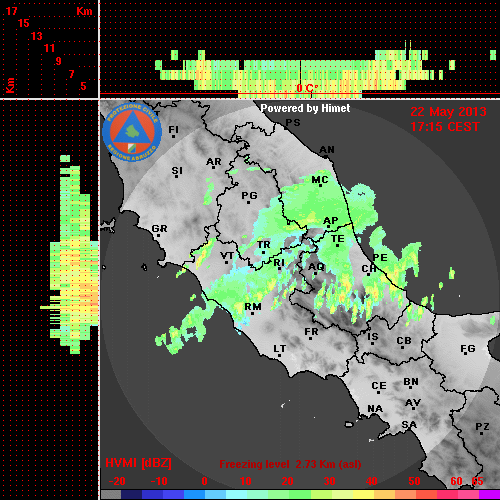Click the RM city label
Image resolution: width=500 pixels, height=500 pixels.
click(x=253, y=307)
